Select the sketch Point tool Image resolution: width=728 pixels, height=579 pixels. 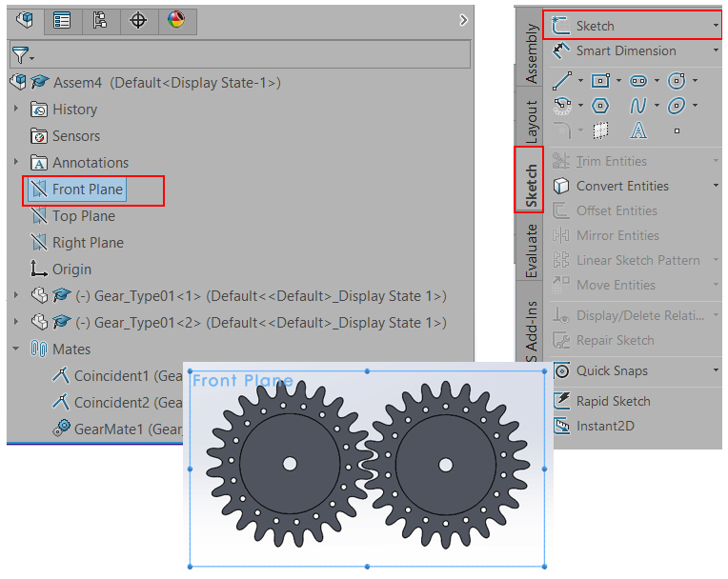[x=677, y=130]
